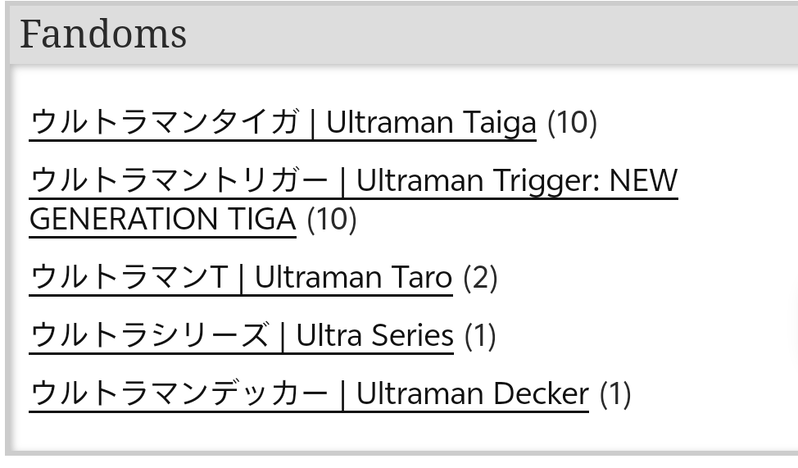Click the count (1) beside Ultra Series
The image size is (798, 468).
[480, 335]
